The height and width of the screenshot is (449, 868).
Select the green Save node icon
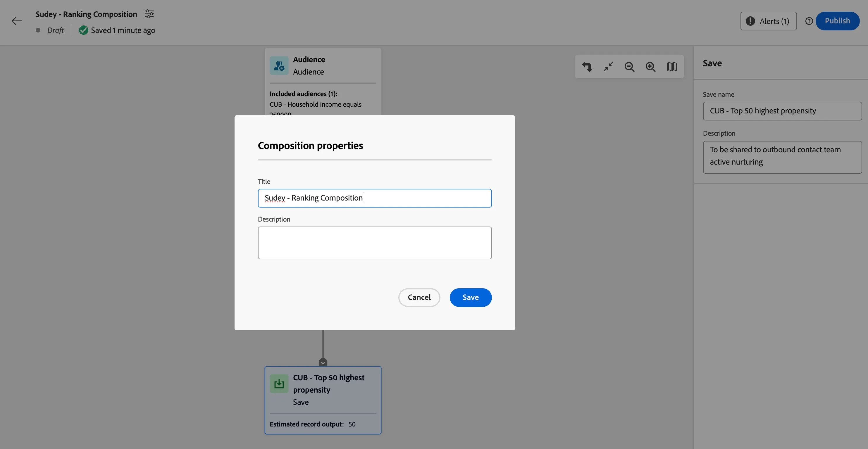click(x=279, y=384)
